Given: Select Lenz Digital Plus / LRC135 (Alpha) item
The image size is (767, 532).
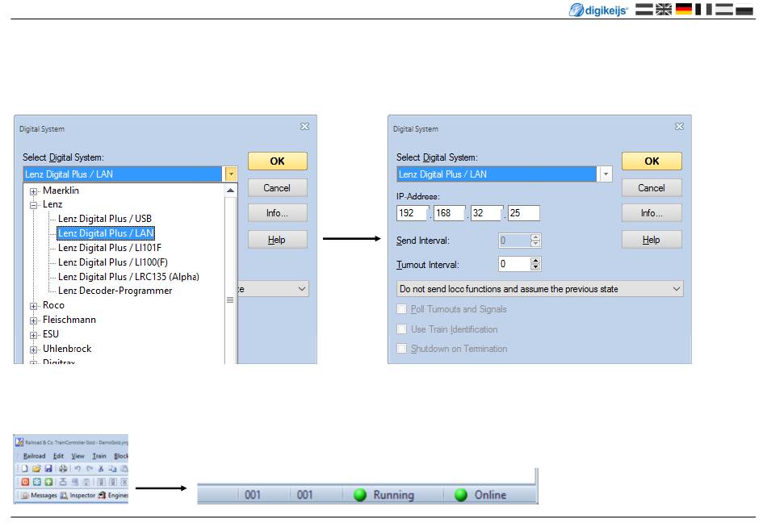Looking at the screenshot, I should tap(128, 277).
